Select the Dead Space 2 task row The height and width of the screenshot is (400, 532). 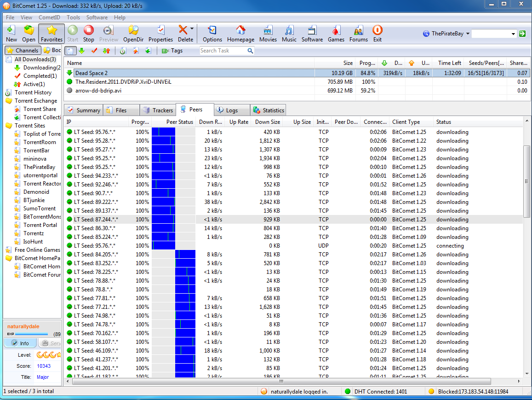pos(297,73)
